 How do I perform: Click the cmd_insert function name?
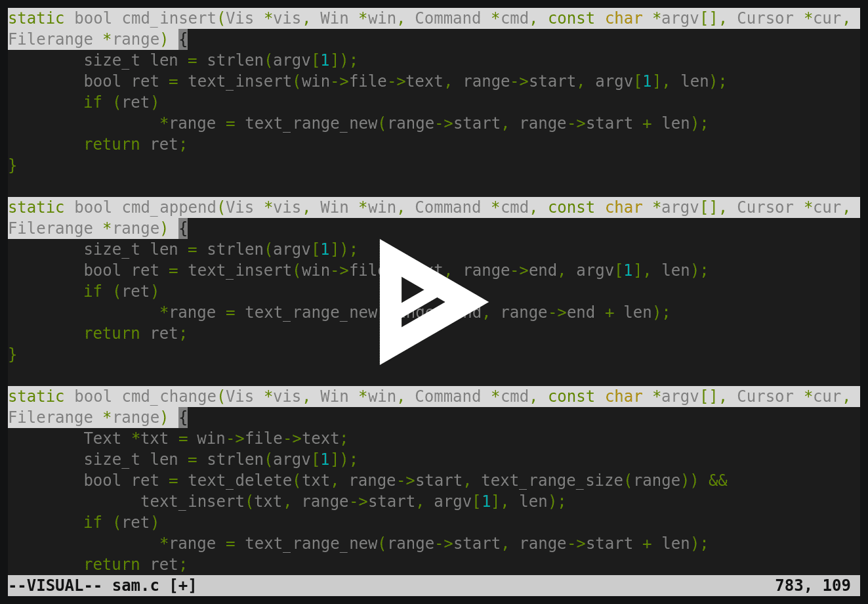click(169, 18)
